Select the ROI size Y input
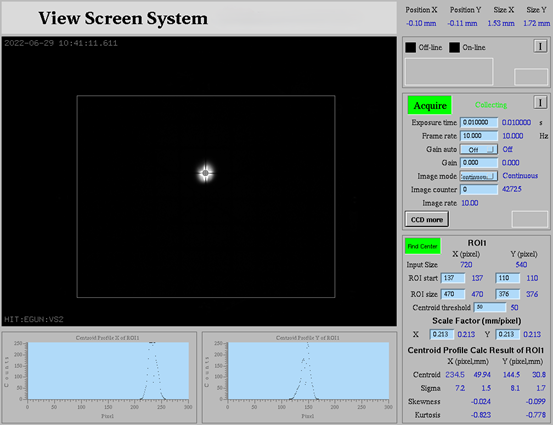The width and height of the screenshot is (553, 425). click(x=508, y=294)
